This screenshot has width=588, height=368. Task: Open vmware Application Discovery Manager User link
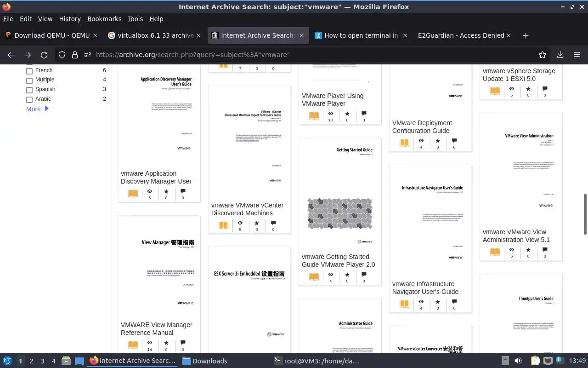pyautogui.click(x=156, y=177)
